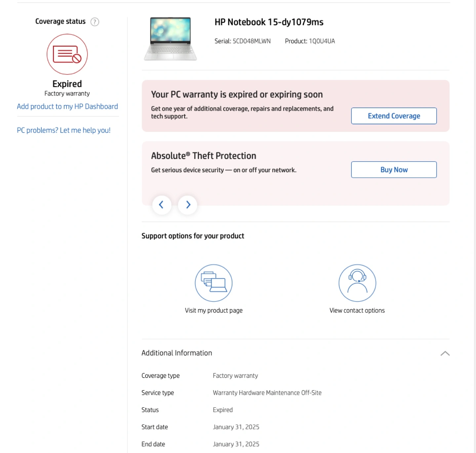Click the Factory warranty label under Expired
The width and height of the screenshot is (476, 453).
click(x=67, y=94)
